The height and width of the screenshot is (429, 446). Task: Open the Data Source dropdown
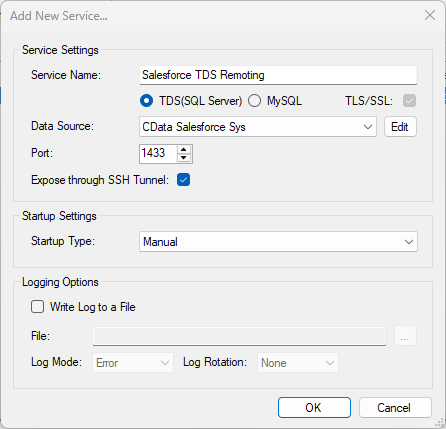pos(258,127)
